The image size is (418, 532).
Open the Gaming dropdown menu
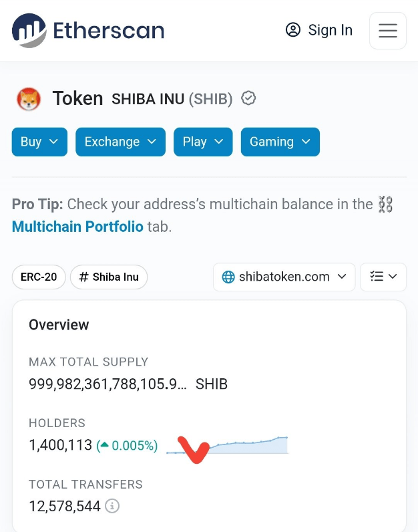pos(280,142)
